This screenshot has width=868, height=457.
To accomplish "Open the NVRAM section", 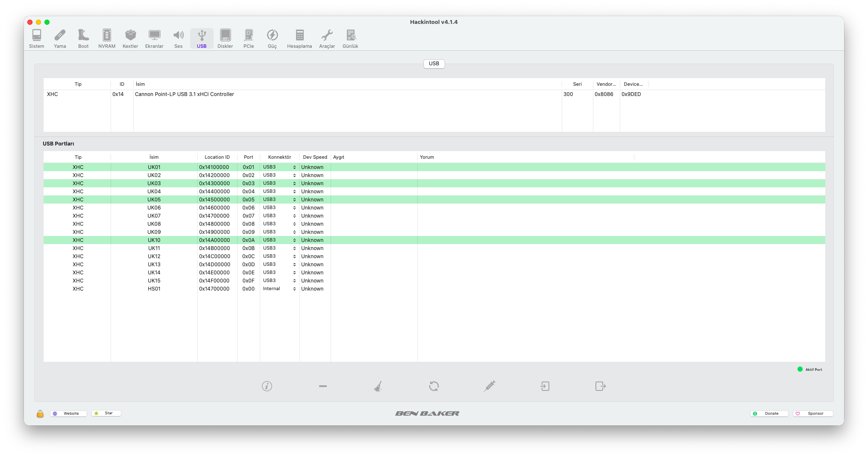I will (x=107, y=39).
